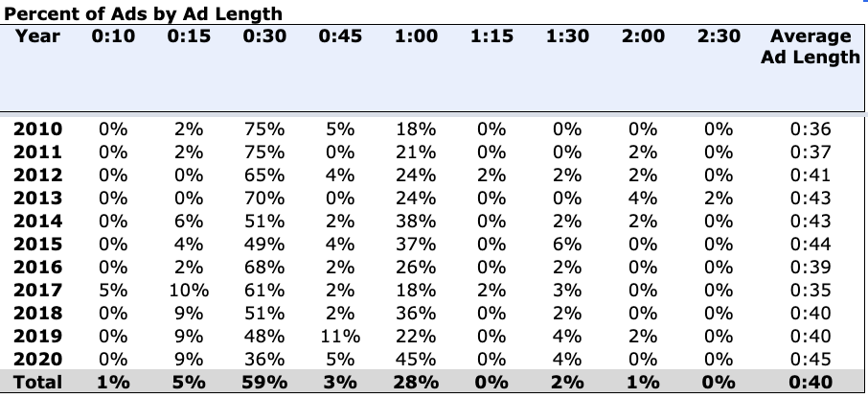This screenshot has width=868, height=398.
Task: Select the 2:30 column header
Action: pyautogui.click(x=719, y=36)
